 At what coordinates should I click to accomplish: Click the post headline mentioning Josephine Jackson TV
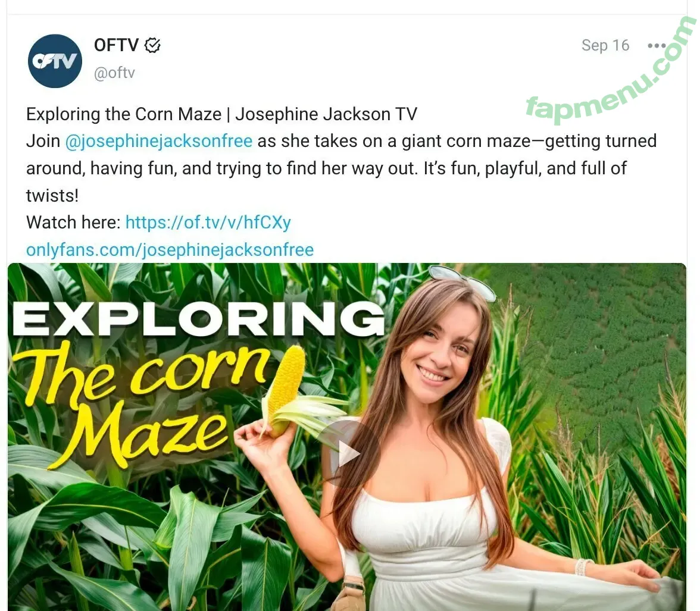[221, 114]
